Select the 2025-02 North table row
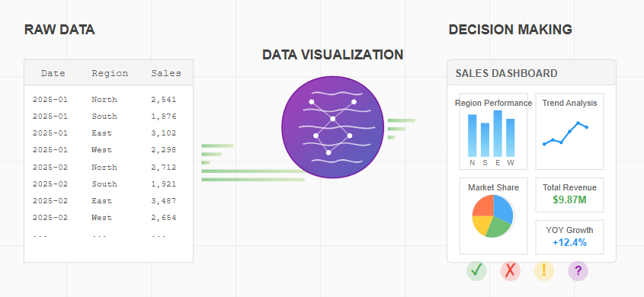 coord(108,167)
